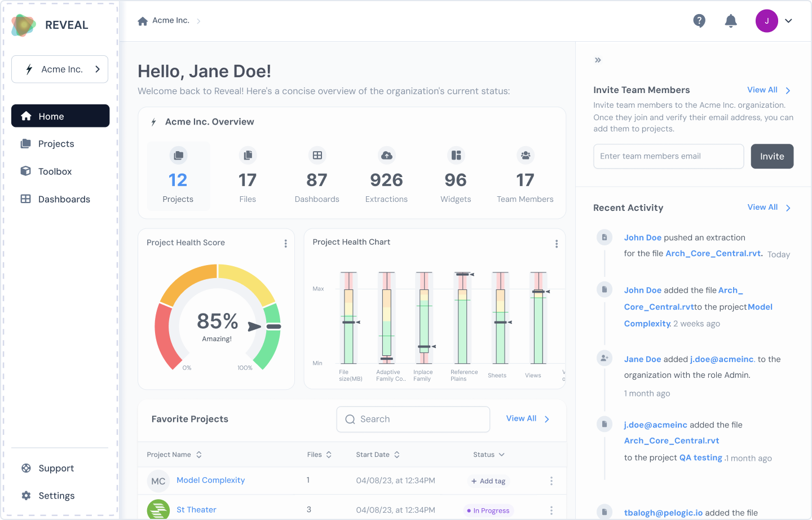Click the home breadcrumb icon
The width and height of the screenshot is (812, 520).
point(143,21)
